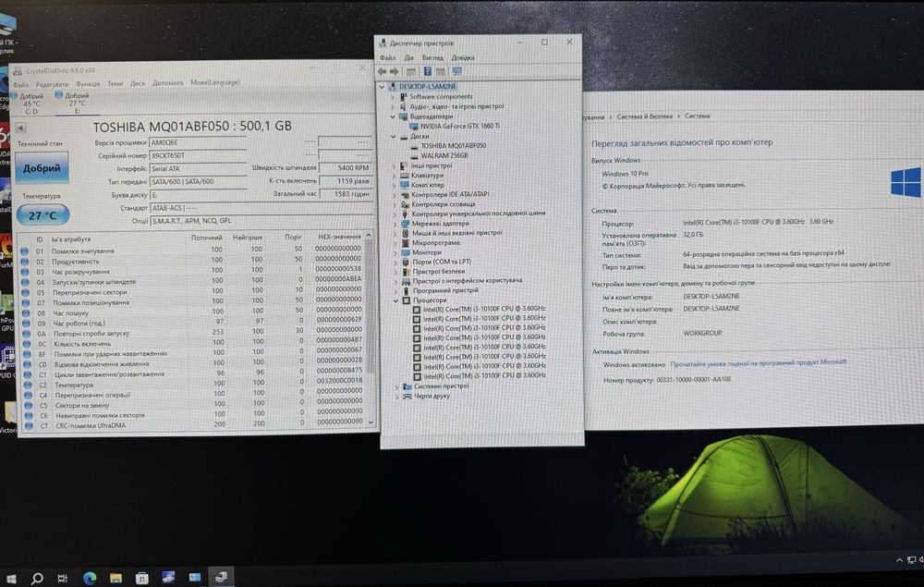Click Система й безпека breadcrumb link
The image size is (924, 587).
pyautogui.click(x=644, y=116)
